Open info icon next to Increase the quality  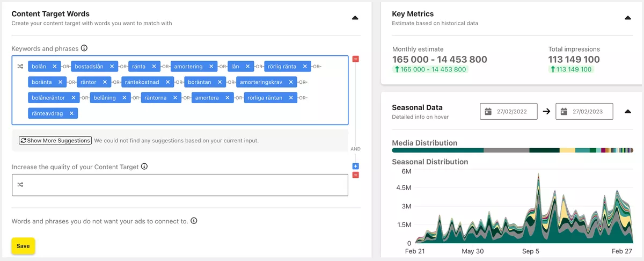(144, 166)
